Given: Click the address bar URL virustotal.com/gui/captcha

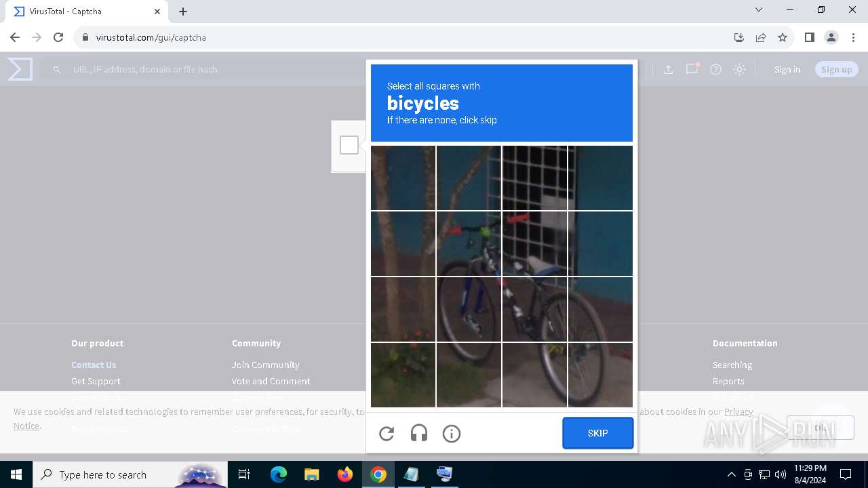Looking at the screenshot, I should [x=151, y=37].
